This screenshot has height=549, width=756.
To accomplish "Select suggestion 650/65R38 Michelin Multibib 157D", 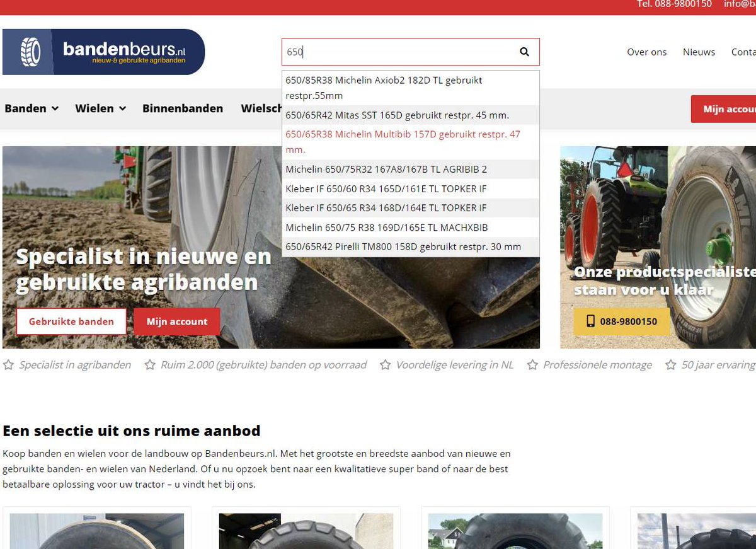I will coord(410,142).
